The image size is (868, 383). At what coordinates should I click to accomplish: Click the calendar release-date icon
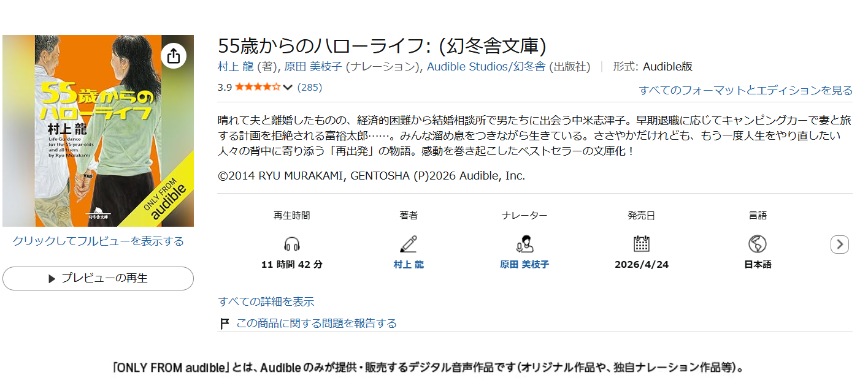642,244
